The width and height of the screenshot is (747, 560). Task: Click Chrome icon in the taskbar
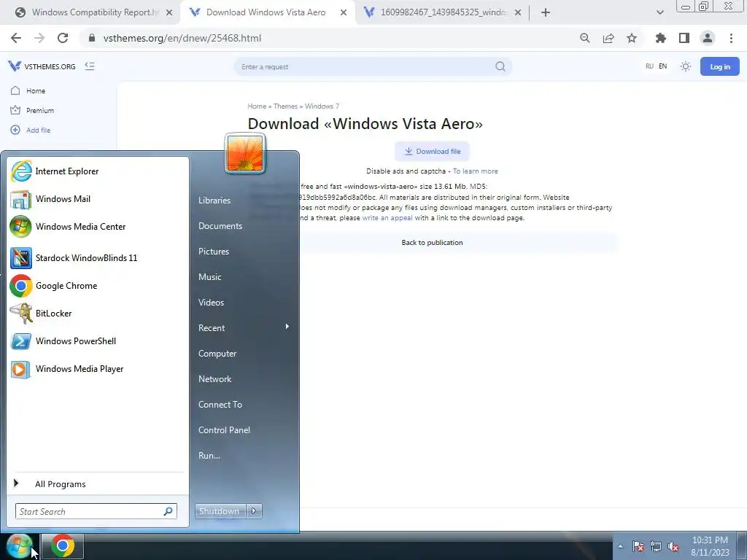coord(63,545)
